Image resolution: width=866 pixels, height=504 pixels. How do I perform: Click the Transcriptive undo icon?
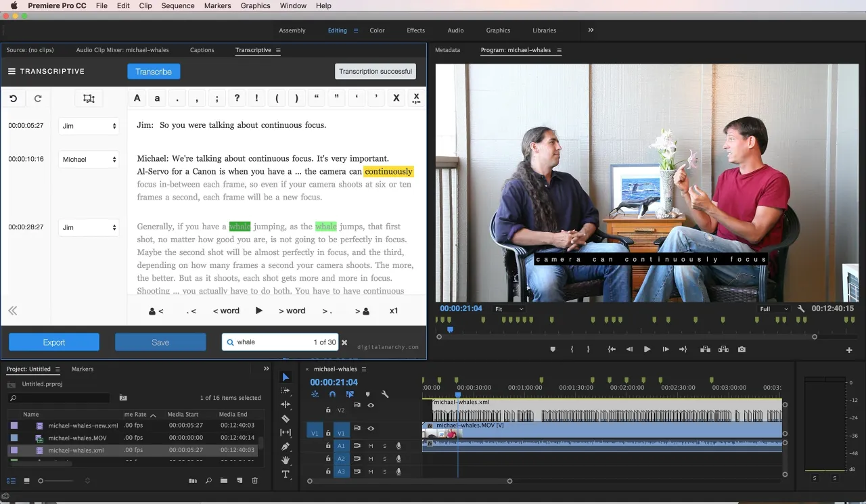coord(14,98)
